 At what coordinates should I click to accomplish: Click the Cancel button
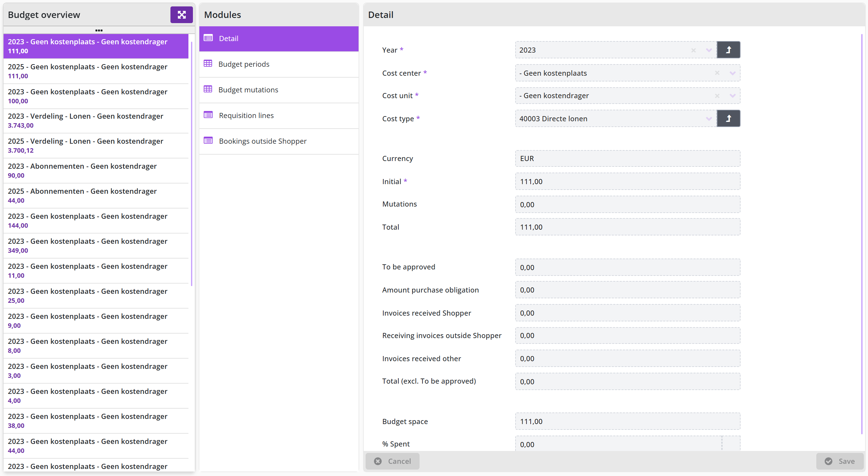click(x=392, y=461)
